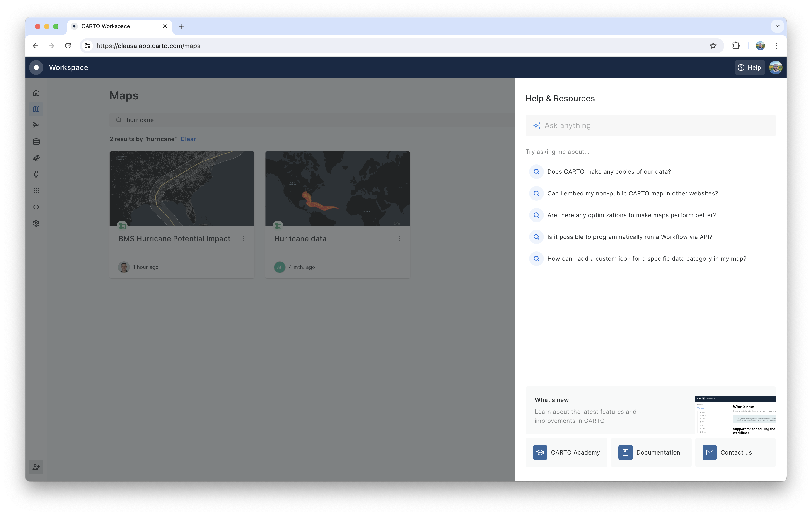Open the Data Explorer database icon
This screenshot has height=515, width=812.
[x=36, y=142]
